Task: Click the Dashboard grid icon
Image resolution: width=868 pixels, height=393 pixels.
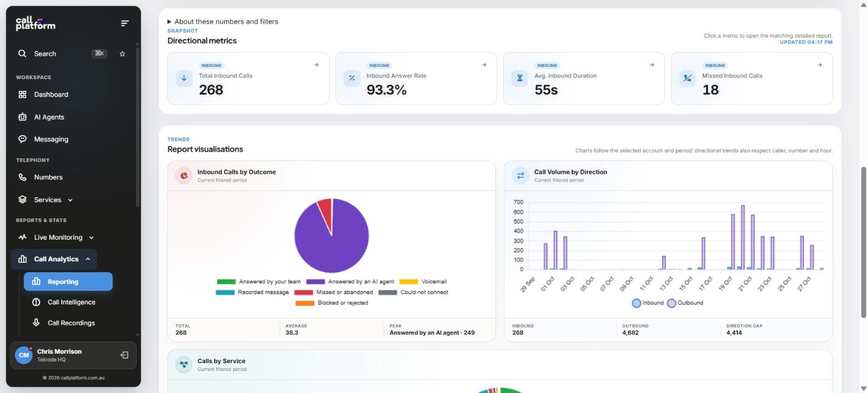Action: click(23, 95)
